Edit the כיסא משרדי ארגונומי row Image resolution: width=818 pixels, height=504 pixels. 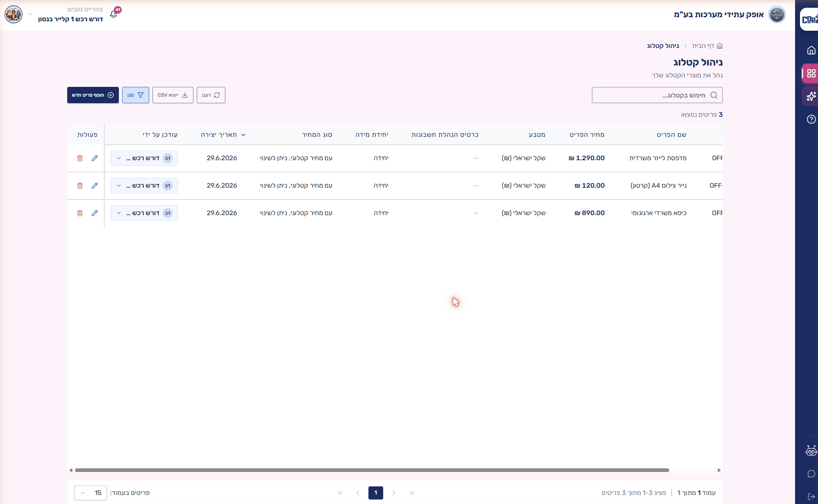click(x=95, y=213)
